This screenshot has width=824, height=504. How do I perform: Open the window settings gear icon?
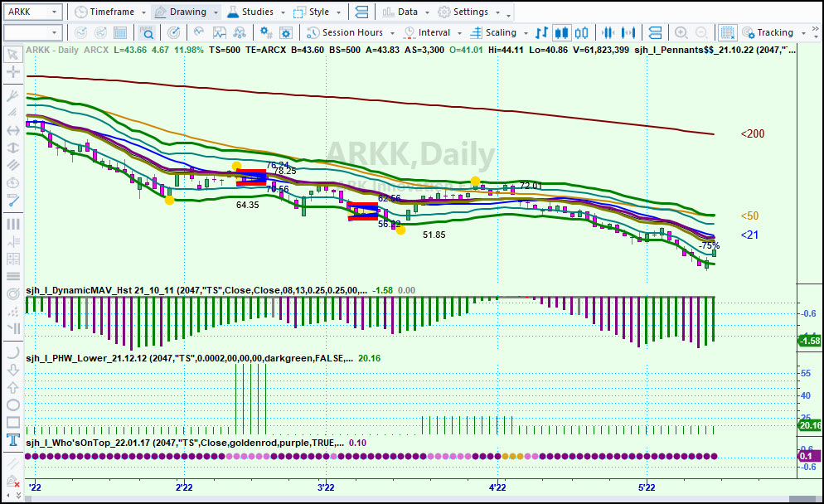pos(285,33)
